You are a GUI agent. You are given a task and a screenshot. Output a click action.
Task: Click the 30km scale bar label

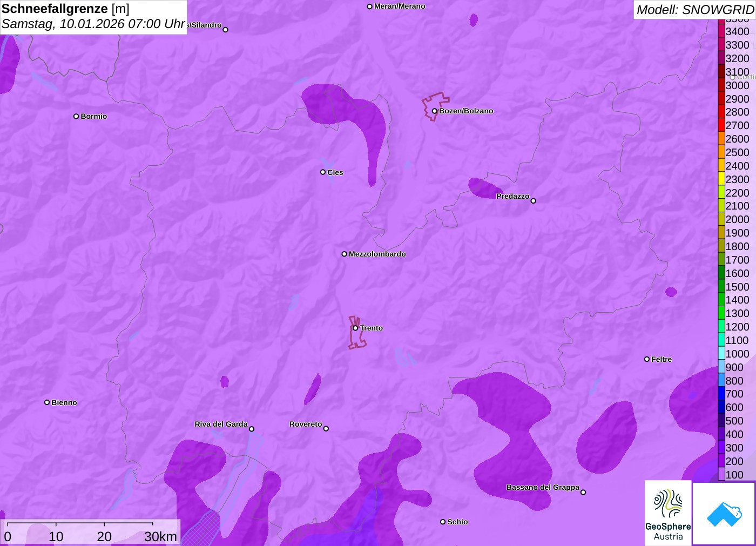160,536
